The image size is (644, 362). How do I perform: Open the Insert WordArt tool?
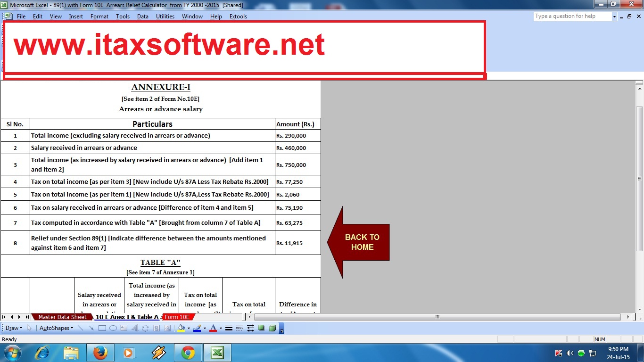(135, 328)
